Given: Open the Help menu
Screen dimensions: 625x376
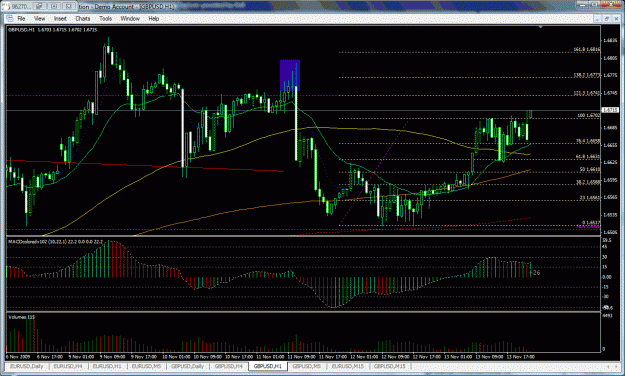Looking at the screenshot, I should pyautogui.click(x=153, y=19).
